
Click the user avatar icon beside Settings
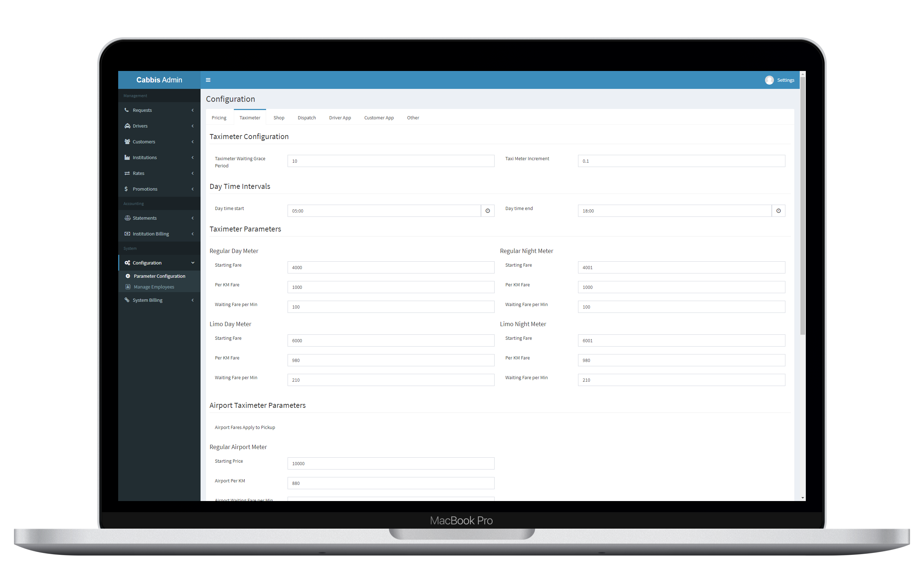pos(769,80)
